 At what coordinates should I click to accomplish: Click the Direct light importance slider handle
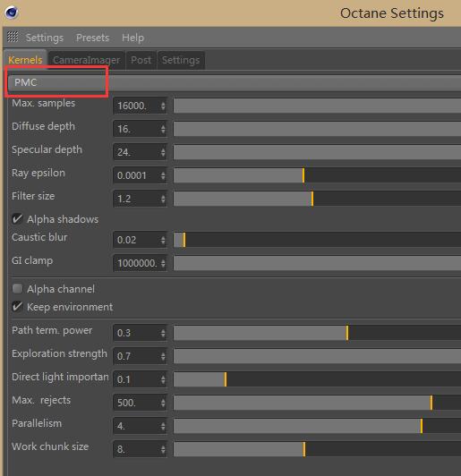coord(226,379)
